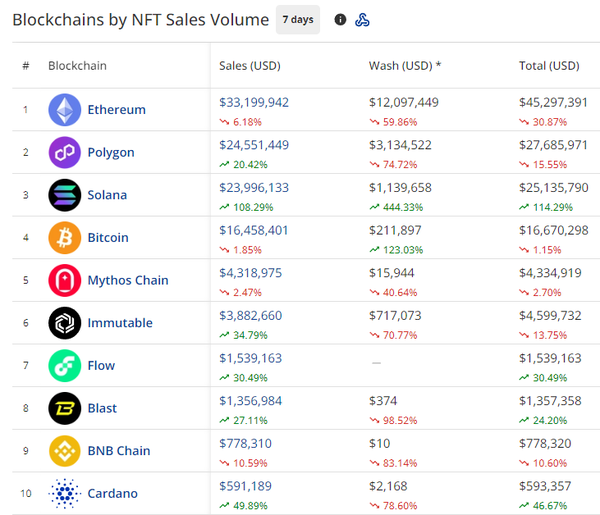Click the Ethereum logo icon
The height and width of the screenshot is (515, 600).
(x=65, y=110)
